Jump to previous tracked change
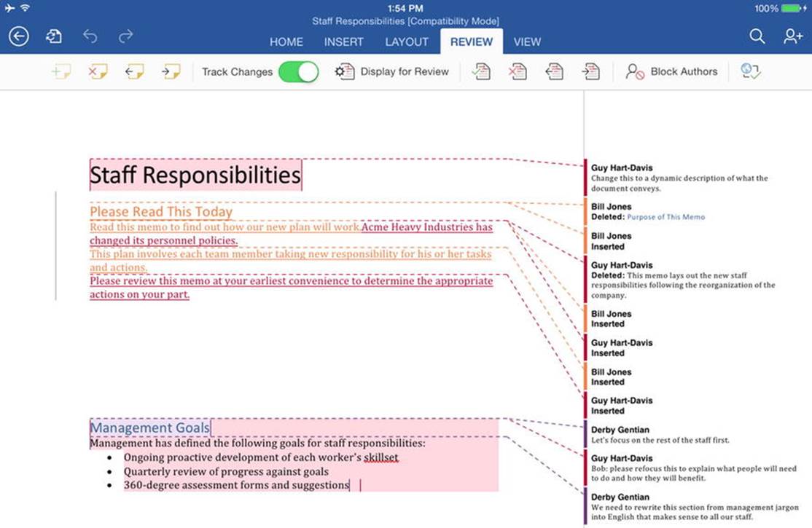 pos(554,71)
